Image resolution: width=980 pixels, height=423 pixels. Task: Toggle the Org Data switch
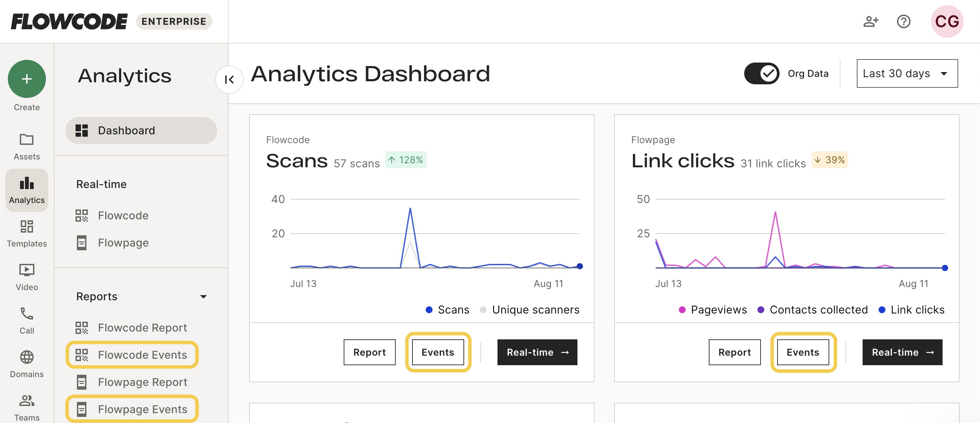(762, 73)
